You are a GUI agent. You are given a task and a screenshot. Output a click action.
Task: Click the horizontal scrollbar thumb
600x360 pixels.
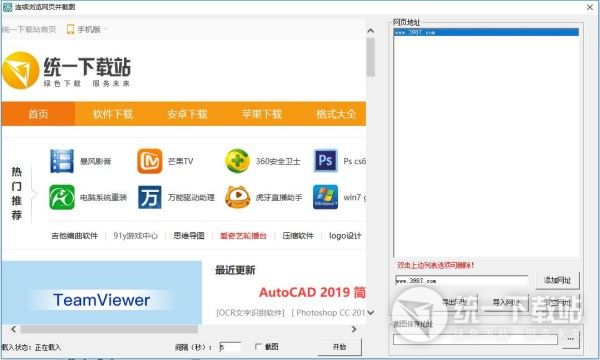click(x=109, y=329)
